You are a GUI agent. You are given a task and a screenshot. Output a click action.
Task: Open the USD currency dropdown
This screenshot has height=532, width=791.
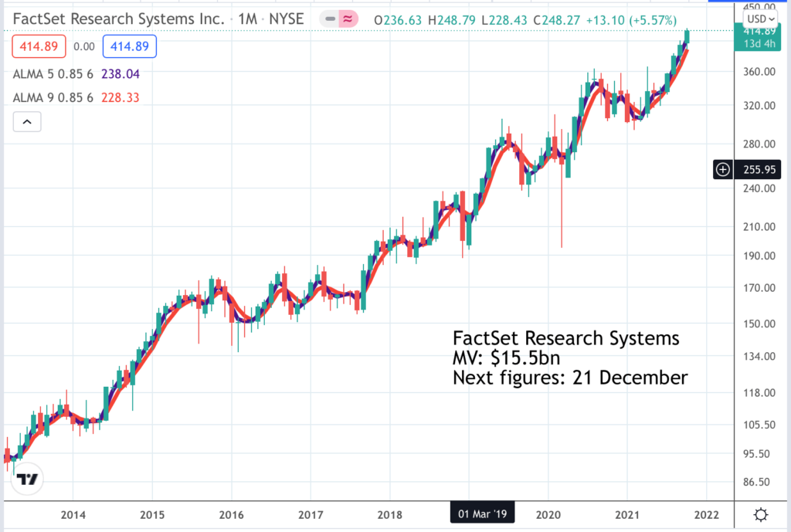point(760,19)
